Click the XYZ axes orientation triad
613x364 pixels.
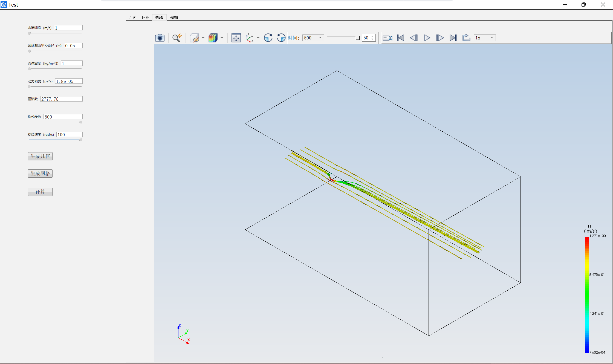pos(183,334)
